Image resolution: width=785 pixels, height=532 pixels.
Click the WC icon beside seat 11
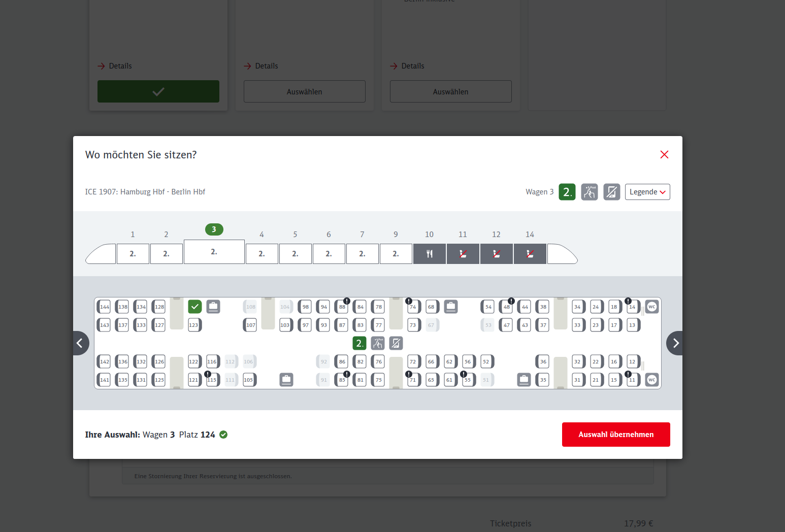(652, 380)
